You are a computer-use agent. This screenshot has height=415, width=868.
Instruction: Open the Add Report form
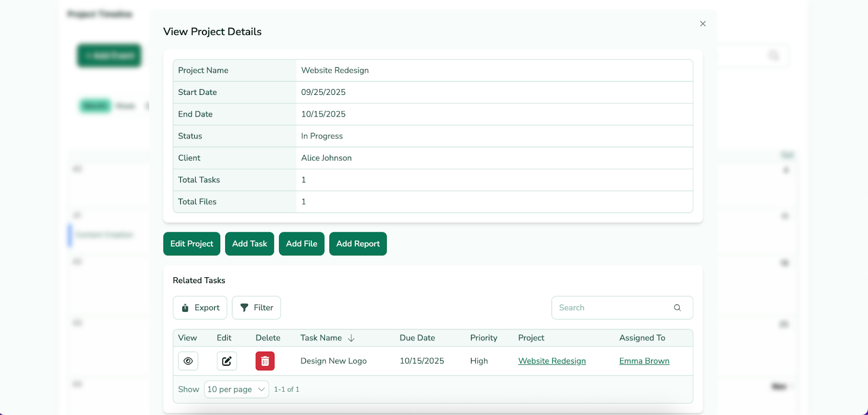point(358,244)
